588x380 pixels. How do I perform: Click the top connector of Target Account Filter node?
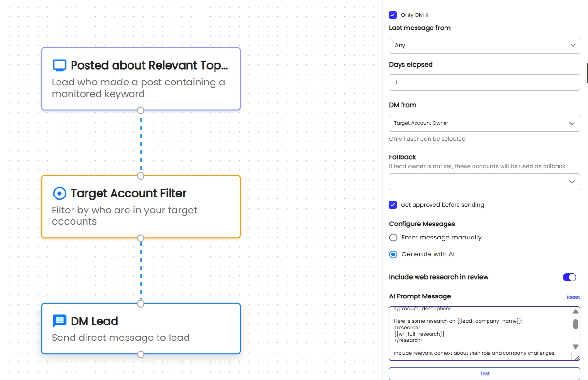141,176
